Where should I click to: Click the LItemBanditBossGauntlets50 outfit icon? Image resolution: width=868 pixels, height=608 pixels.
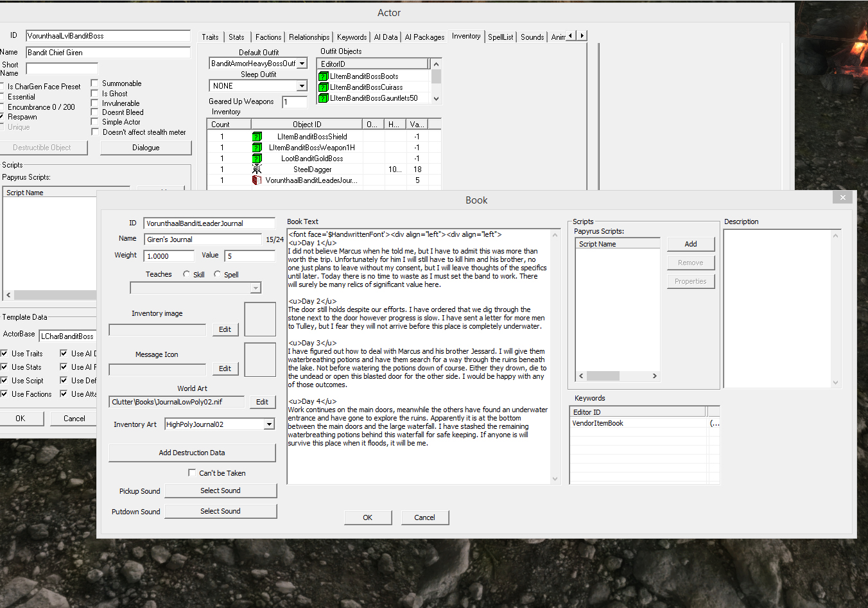(x=324, y=98)
